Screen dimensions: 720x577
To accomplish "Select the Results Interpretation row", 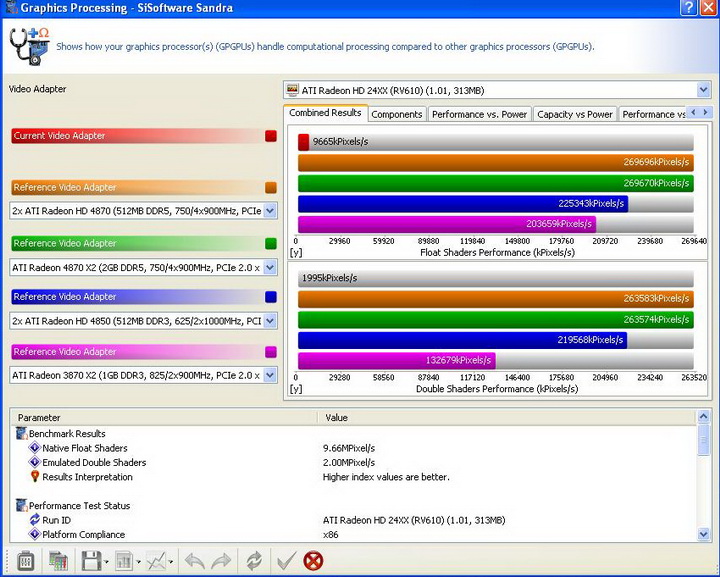I will pyautogui.click(x=353, y=476).
